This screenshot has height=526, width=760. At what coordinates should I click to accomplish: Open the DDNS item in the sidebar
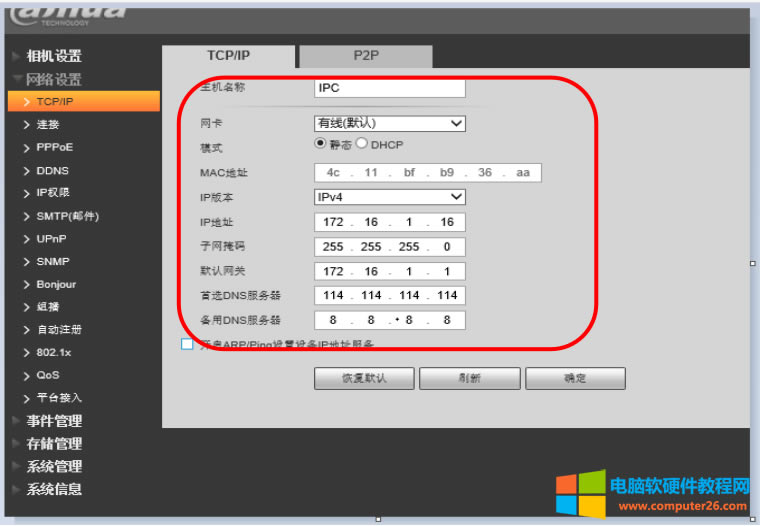(x=52, y=171)
